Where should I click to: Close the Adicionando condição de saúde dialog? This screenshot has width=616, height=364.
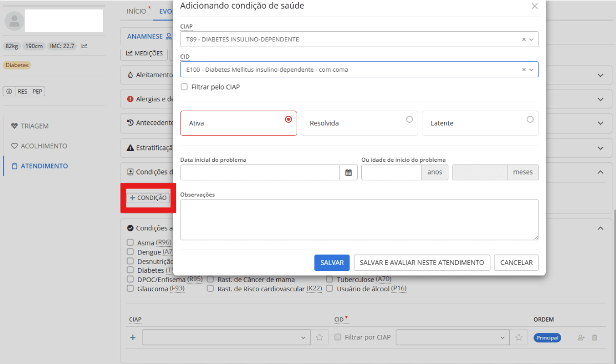(535, 6)
